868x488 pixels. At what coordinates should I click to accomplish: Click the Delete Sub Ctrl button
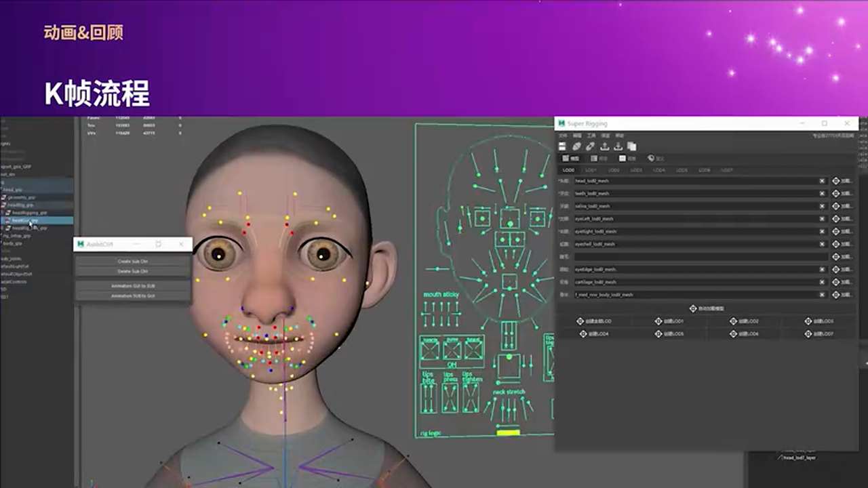pos(134,270)
